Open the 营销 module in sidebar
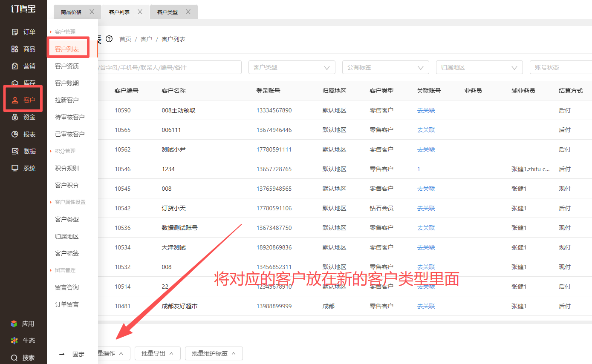Screen dimensions: 592x364 pyautogui.click(x=23, y=66)
